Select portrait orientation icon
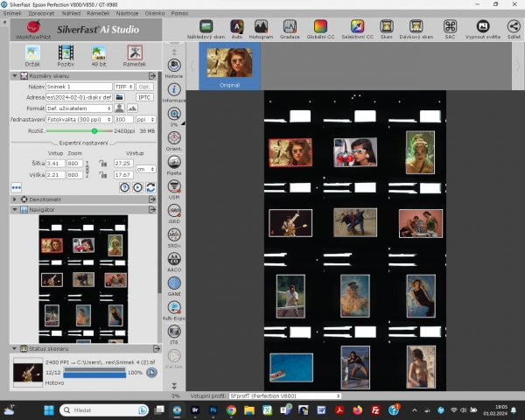525x420 pixels. coord(119,108)
